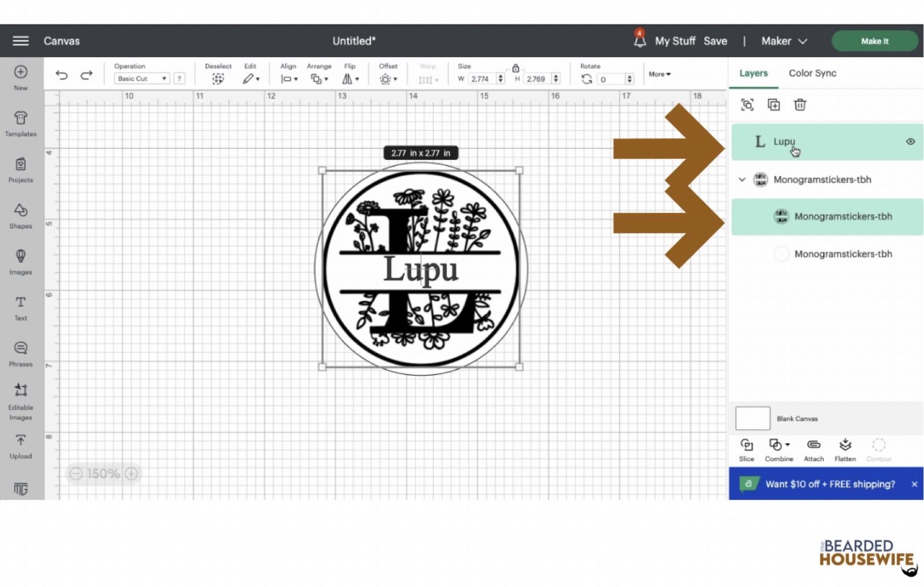Delete the selected layer with the trash icon
Image resolution: width=924 pixels, height=587 pixels.
(800, 105)
